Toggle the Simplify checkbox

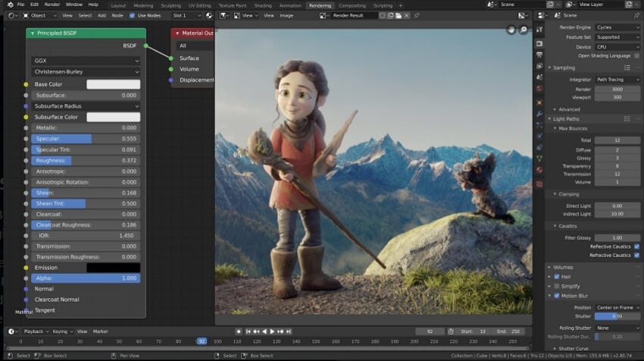(557, 286)
